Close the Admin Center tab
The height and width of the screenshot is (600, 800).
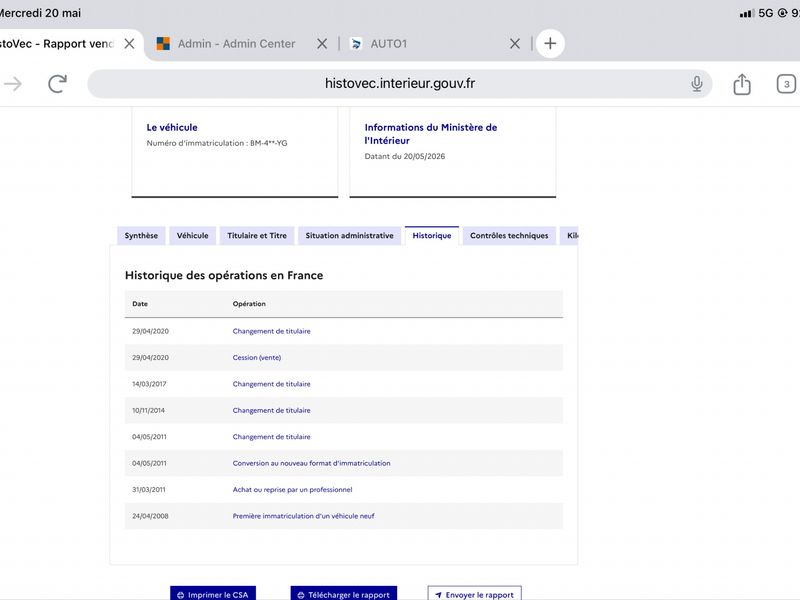point(322,44)
